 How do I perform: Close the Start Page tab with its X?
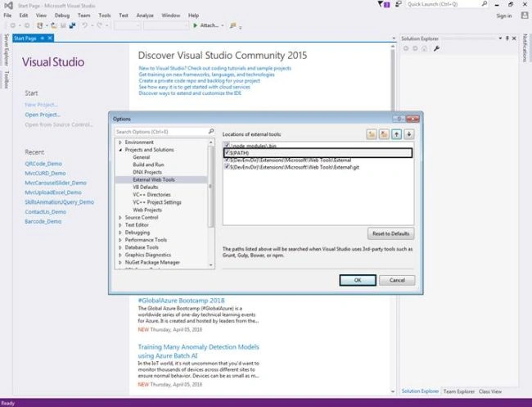(x=50, y=38)
